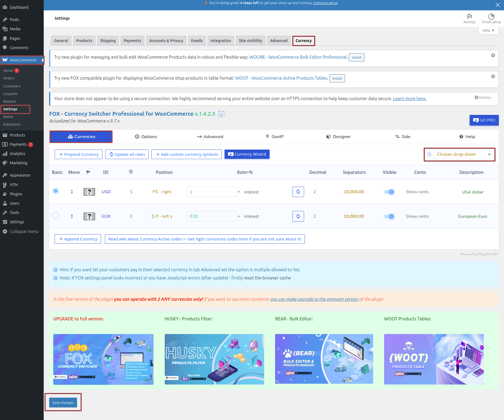The width and height of the screenshot is (504, 420).
Task: Open the FOX GeoIP tab
Action: [x=275, y=137]
